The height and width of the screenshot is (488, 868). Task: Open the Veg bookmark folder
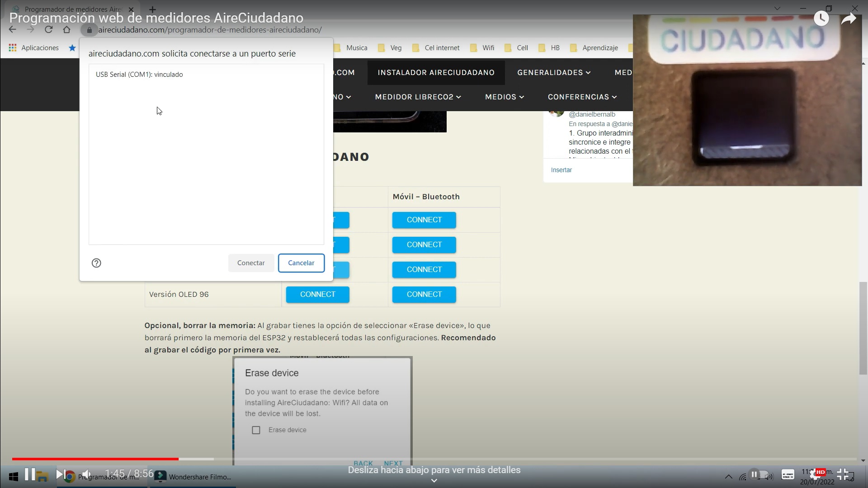390,48
